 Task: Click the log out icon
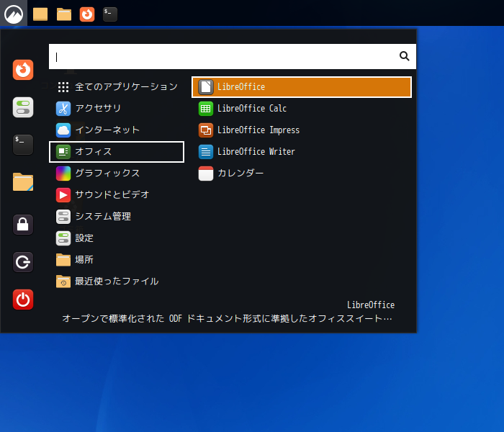point(23,262)
